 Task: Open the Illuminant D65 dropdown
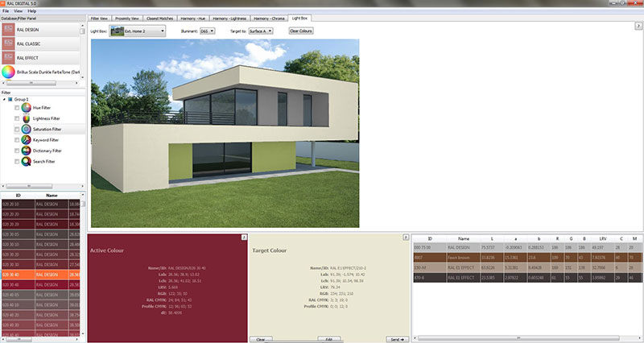pyautogui.click(x=208, y=31)
